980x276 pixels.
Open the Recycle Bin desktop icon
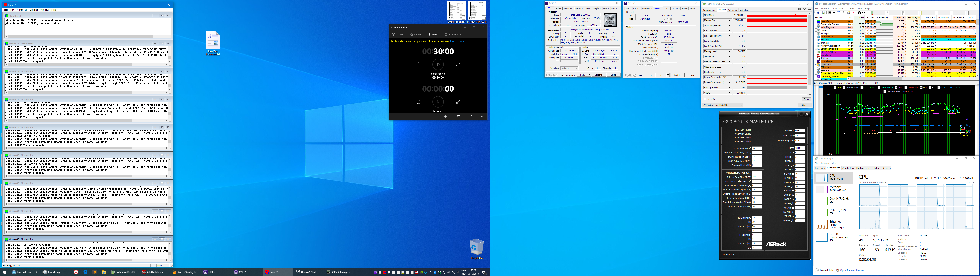pyautogui.click(x=476, y=249)
